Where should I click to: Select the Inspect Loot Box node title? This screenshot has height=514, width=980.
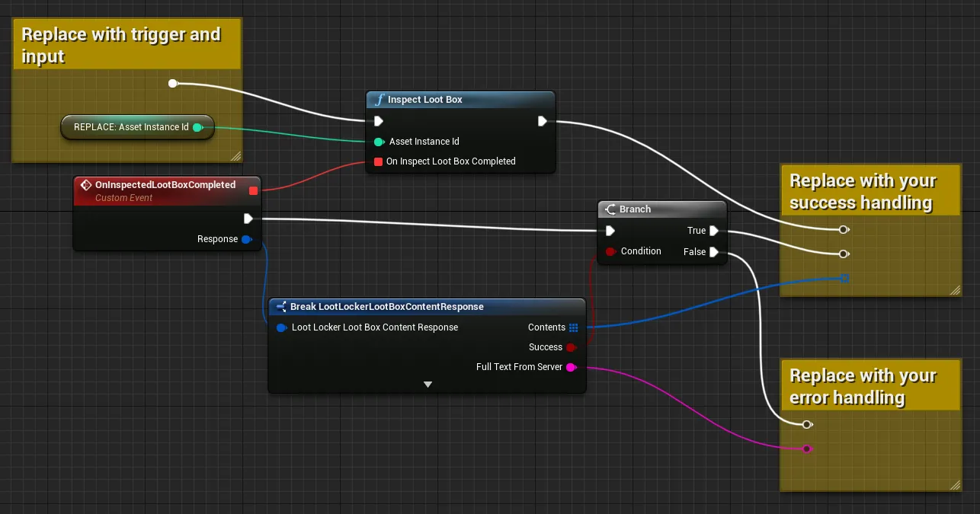(425, 100)
